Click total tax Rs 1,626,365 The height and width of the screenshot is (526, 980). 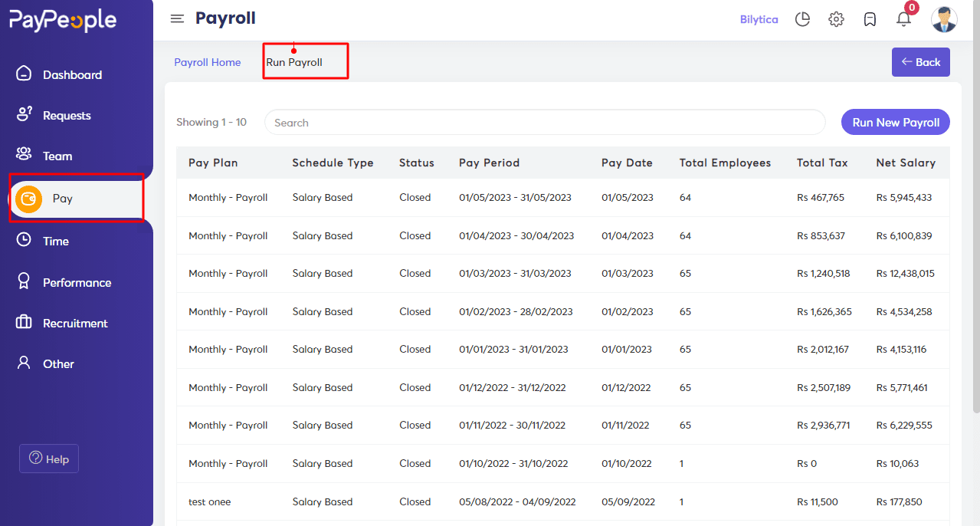[824, 312]
